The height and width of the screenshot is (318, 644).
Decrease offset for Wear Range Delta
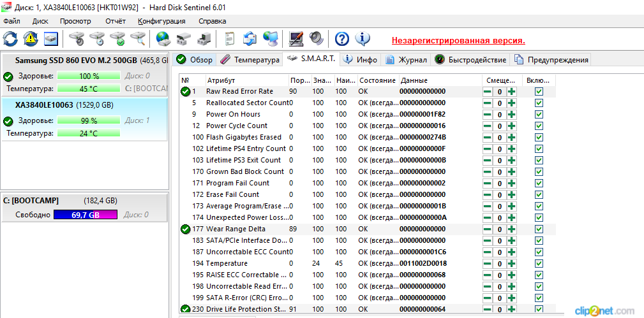point(488,229)
